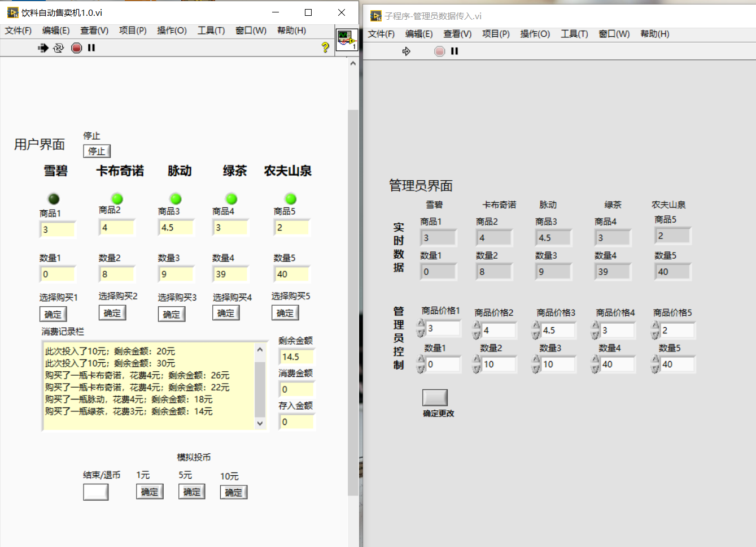Click the admin-control 数量5 stepper arrows

(655, 364)
